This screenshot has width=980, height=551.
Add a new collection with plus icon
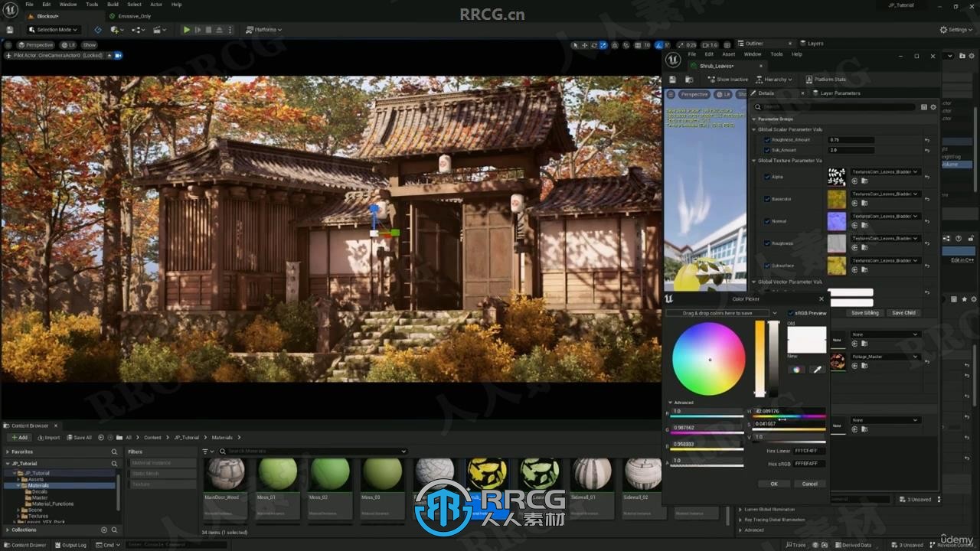[104, 530]
